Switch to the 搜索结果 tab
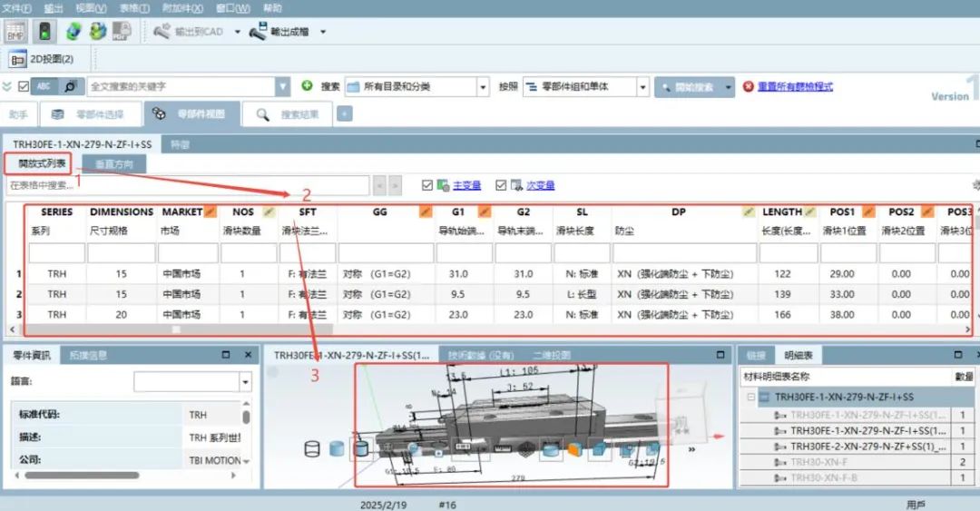The width and height of the screenshot is (980, 511). [x=288, y=114]
